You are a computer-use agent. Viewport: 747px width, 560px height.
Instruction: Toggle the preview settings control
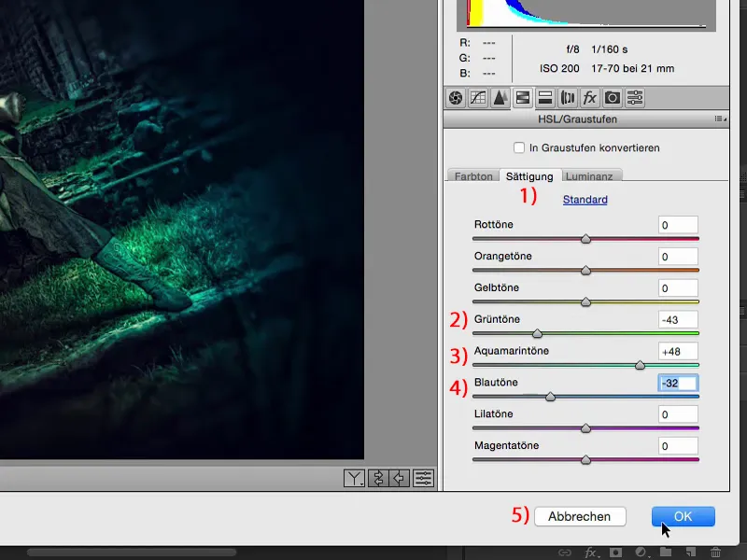click(422, 477)
